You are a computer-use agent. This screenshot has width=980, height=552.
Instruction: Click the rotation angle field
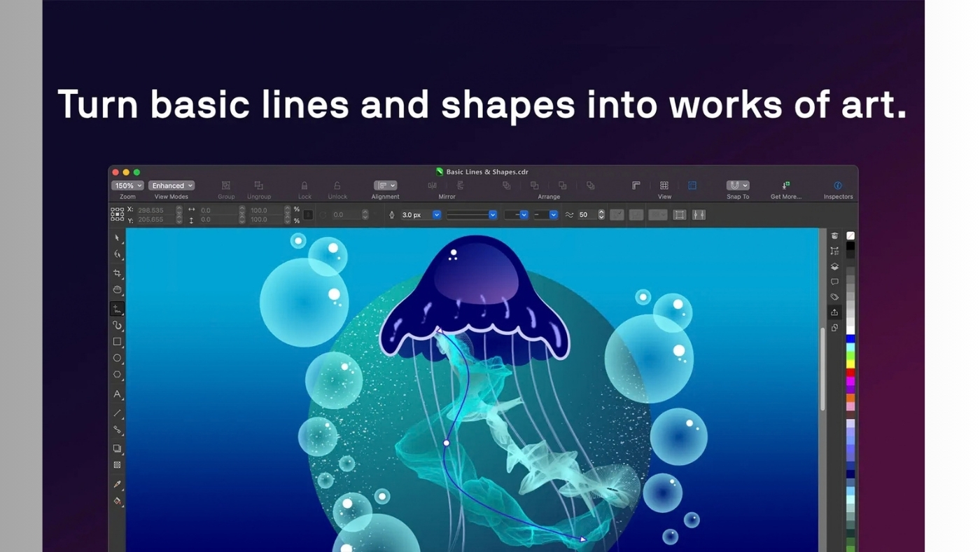[x=346, y=215]
